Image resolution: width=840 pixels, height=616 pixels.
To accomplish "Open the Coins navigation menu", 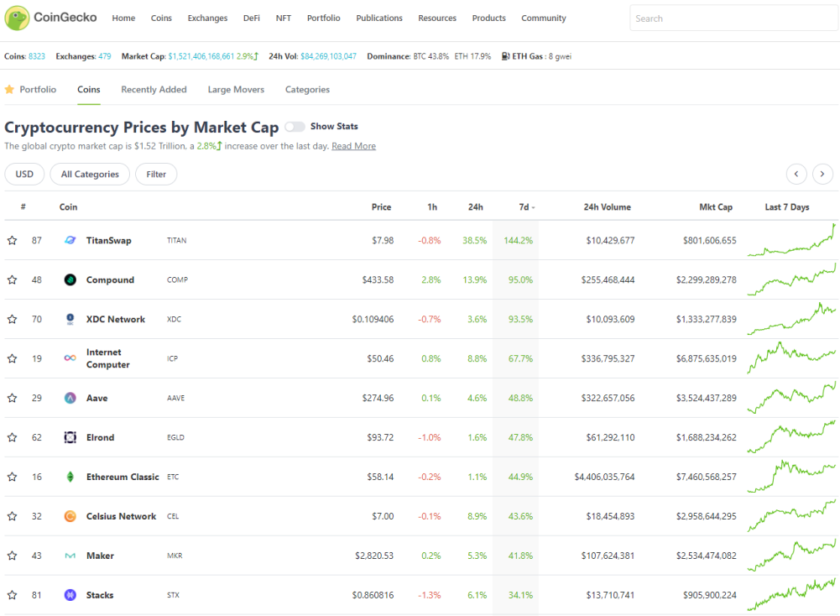I will click(161, 18).
